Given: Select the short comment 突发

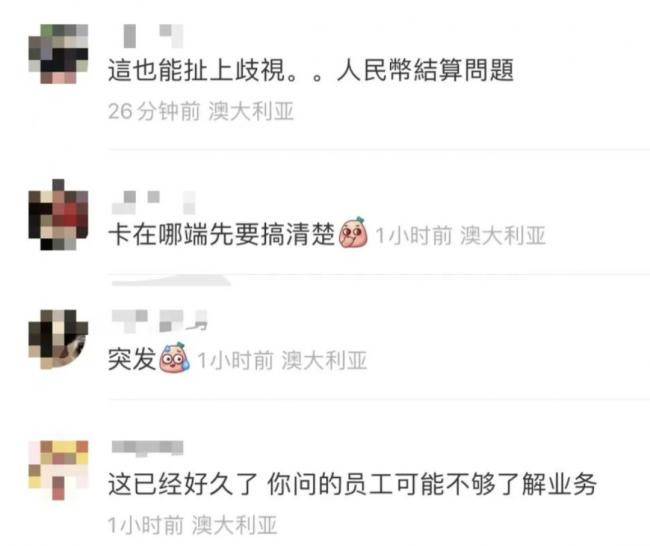Looking at the screenshot, I should pyautogui.click(x=132, y=359).
